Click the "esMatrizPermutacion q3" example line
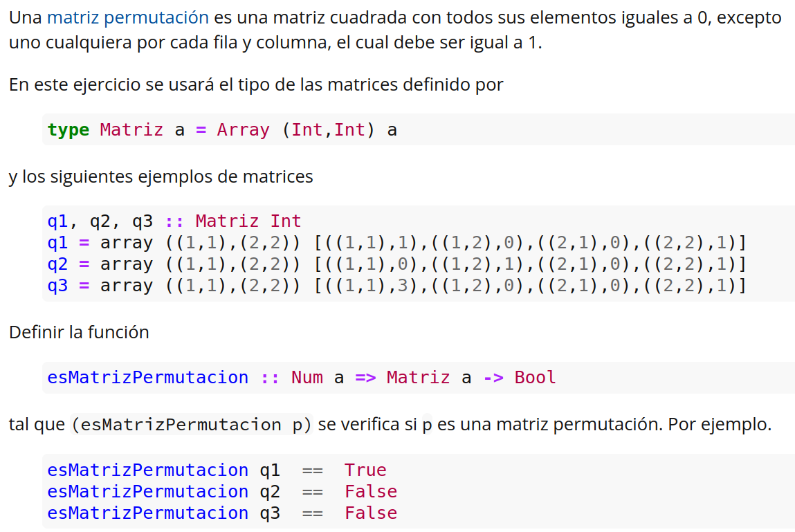795x532 pixels. (x=163, y=513)
